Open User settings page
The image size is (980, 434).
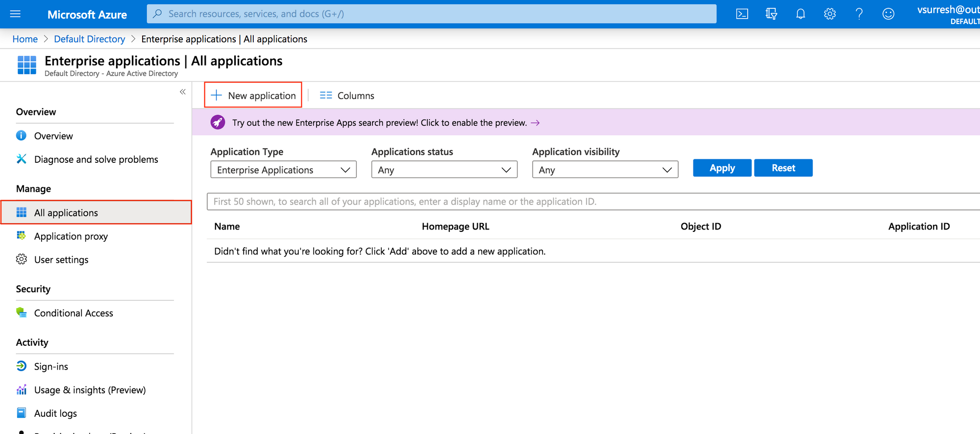pyautogui.click(x=61, y=260)
